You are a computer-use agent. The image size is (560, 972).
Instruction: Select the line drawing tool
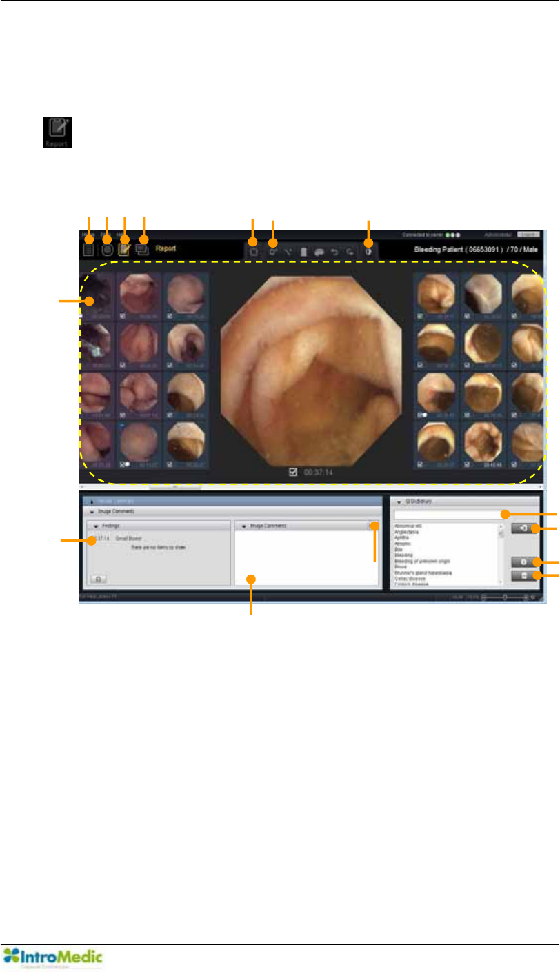pos(288,252)
